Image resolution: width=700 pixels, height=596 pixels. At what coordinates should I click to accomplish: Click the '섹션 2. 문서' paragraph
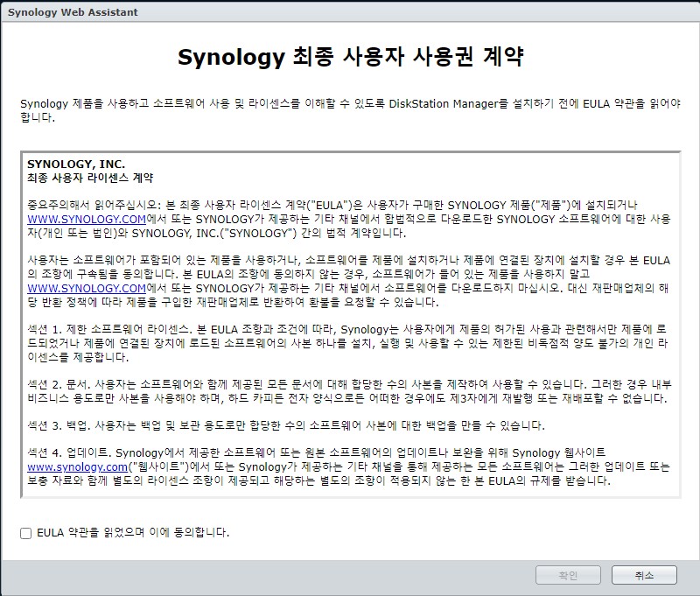point(349,391)
